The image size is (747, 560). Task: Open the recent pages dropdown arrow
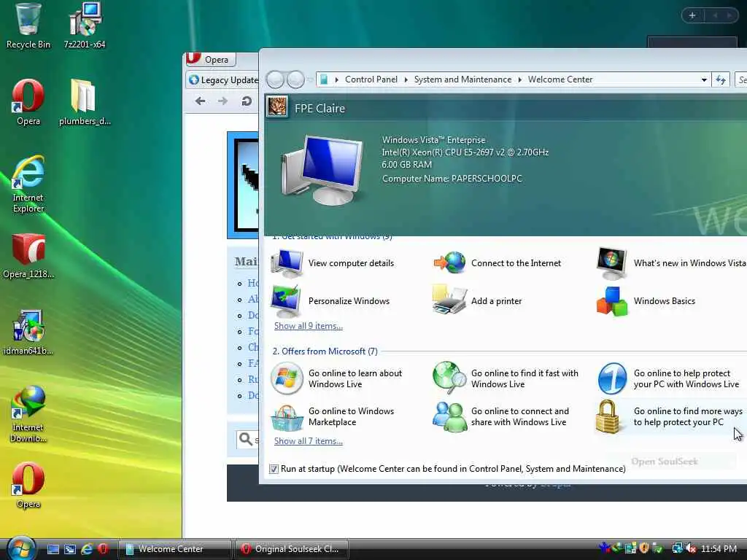[x=310, y=79]
